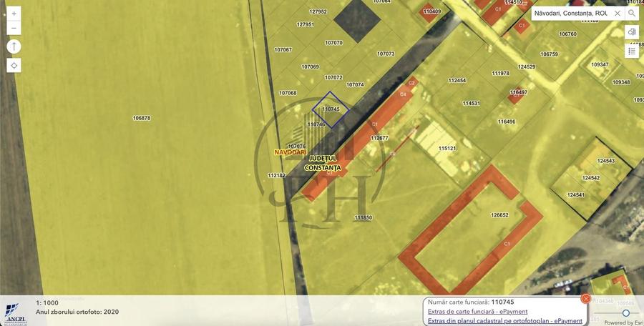Click the find my location button
This screenshot has height=326, width=644.
(14, 65)
